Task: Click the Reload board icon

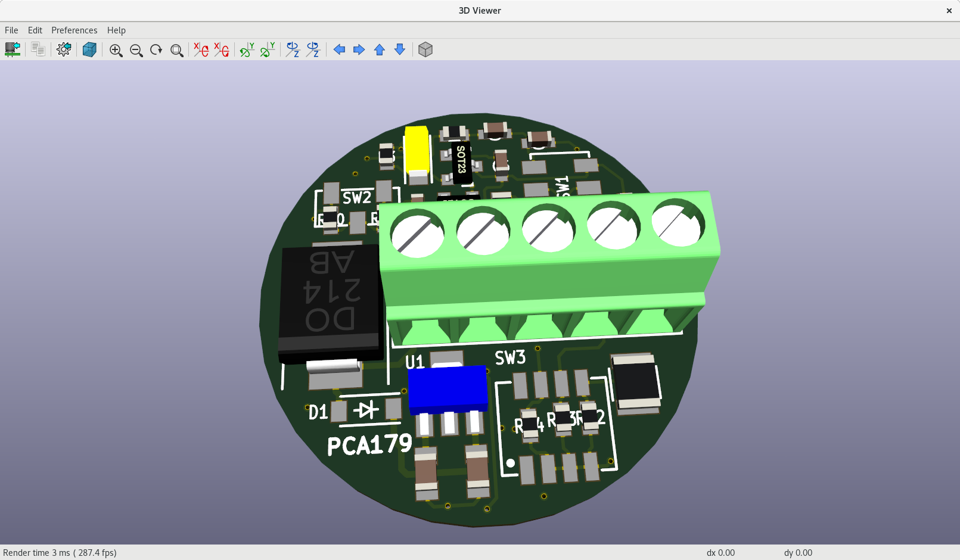Action: point(13,49)
